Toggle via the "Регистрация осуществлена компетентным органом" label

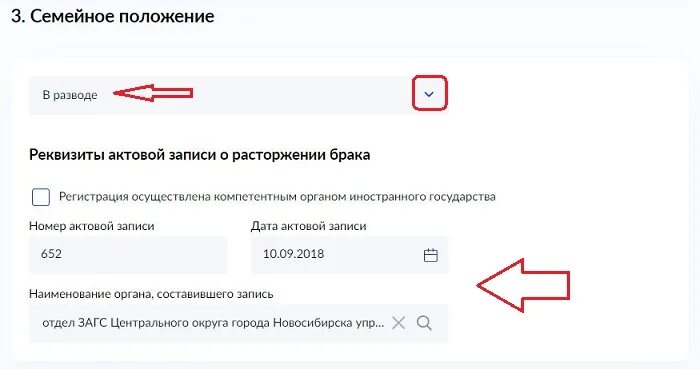click(277, 197)
